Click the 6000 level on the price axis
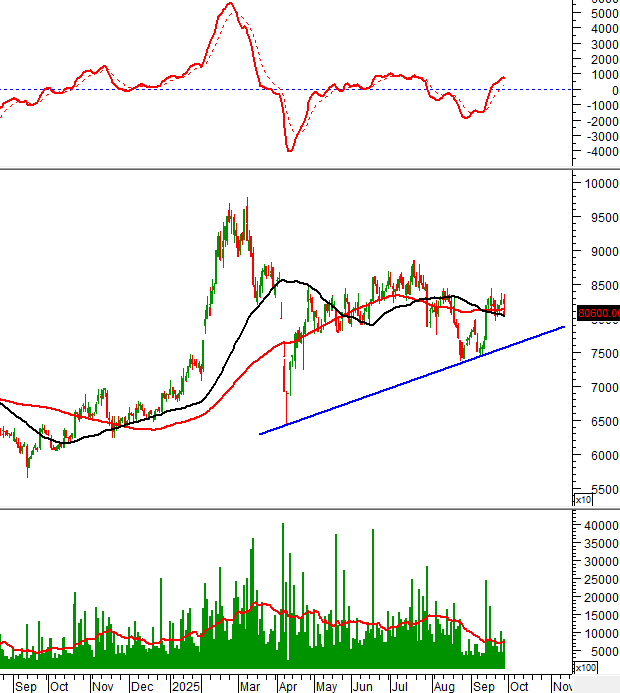Image resolution: width=620 pixels, height=693 pixels. pos(605,455)
